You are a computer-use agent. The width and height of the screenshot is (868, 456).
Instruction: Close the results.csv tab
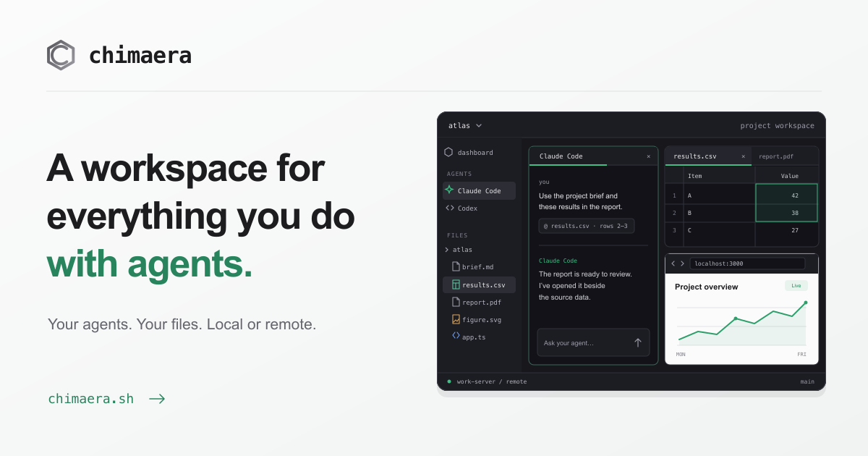pyautogui.click(x=743, y=156)
